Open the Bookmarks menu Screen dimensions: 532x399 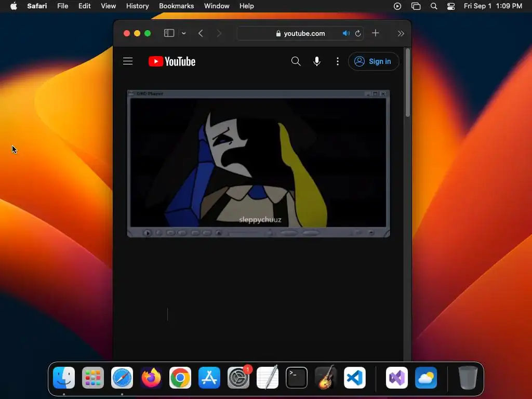(177, 6)
